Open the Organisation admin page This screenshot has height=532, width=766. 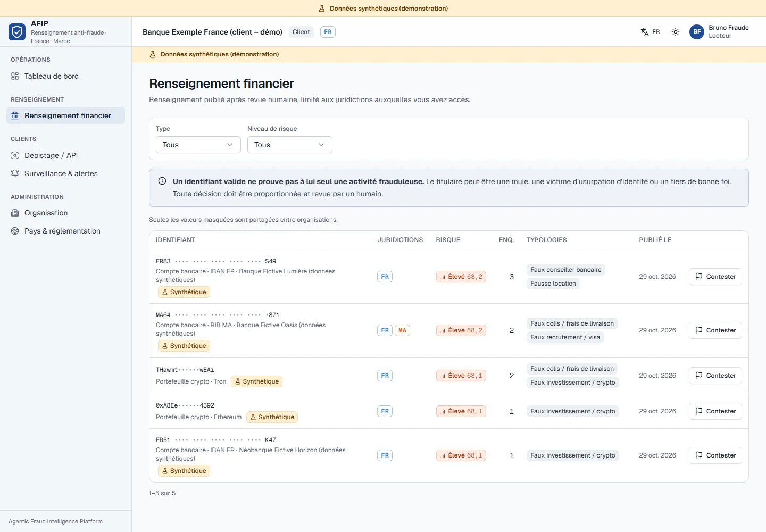pos(66,213)
